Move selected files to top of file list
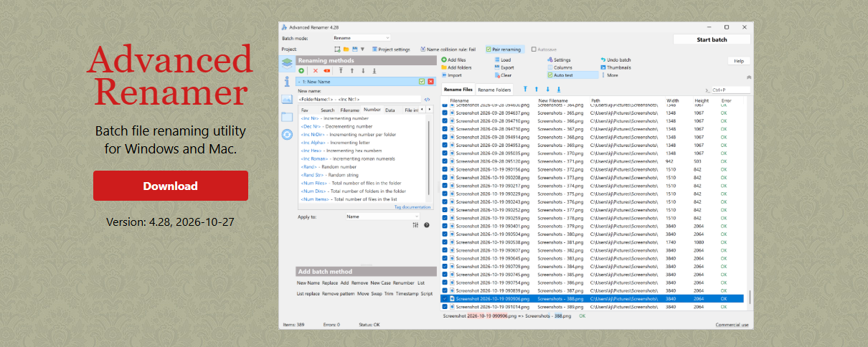 click(525, 90)
